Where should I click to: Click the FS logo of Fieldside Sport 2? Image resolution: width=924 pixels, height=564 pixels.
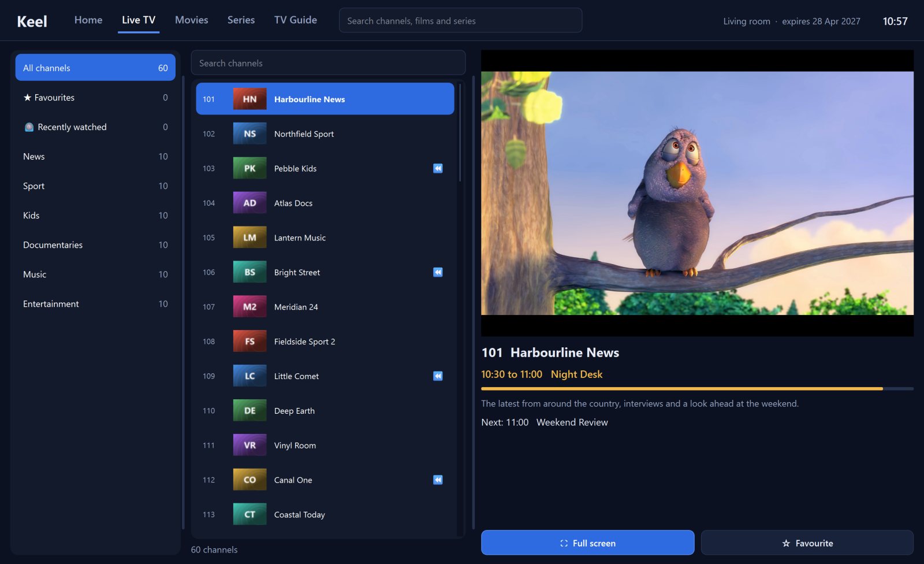click(x=249, y=342)
